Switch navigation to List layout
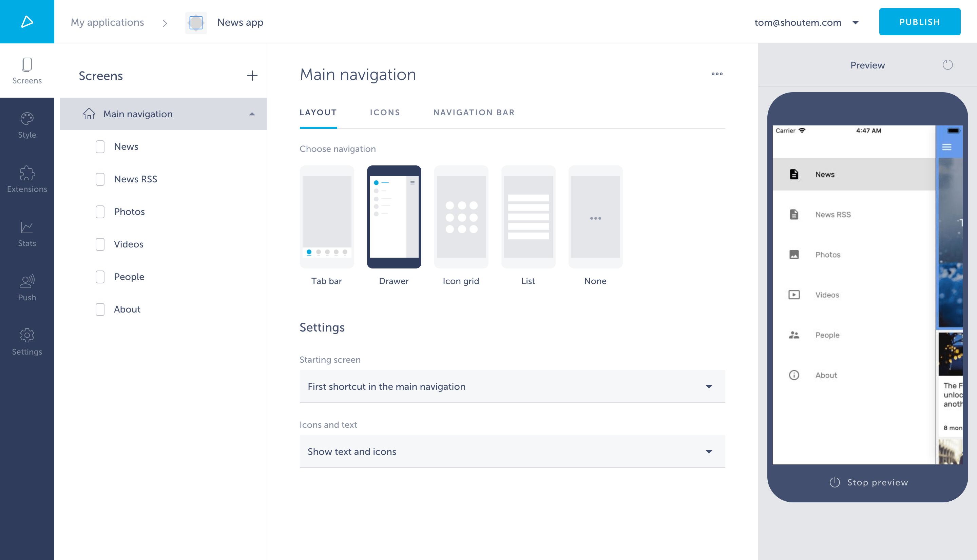 [x=528, y=217]
